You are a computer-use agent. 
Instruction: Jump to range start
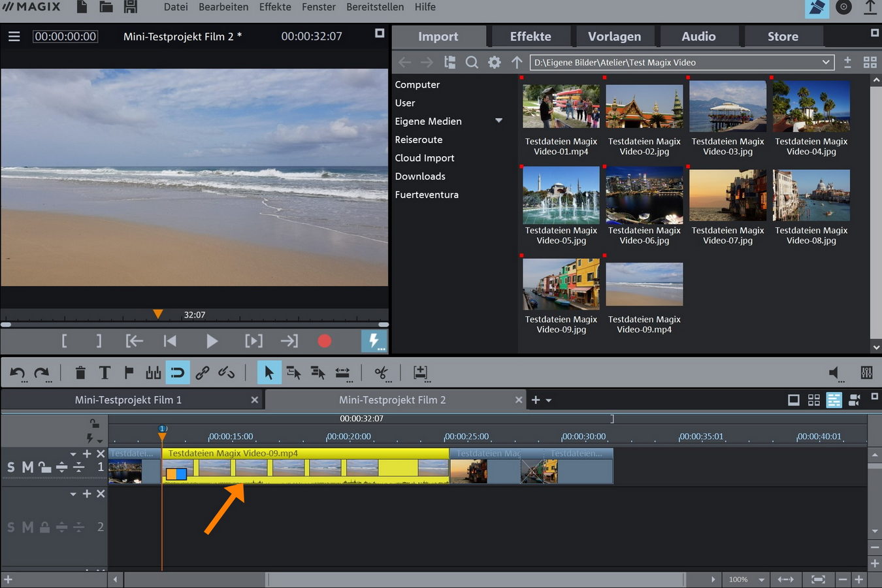(x=135, y=340)
